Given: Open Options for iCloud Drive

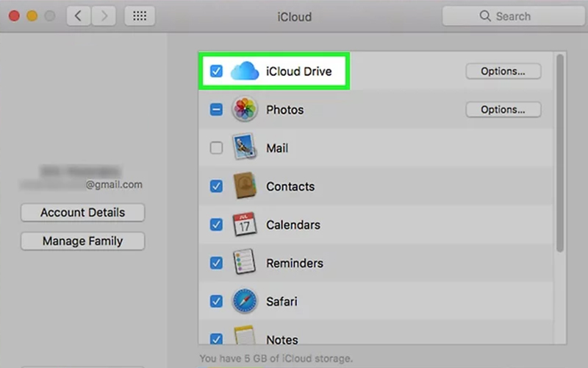Looking at the screenshot, I should point(503,71).
